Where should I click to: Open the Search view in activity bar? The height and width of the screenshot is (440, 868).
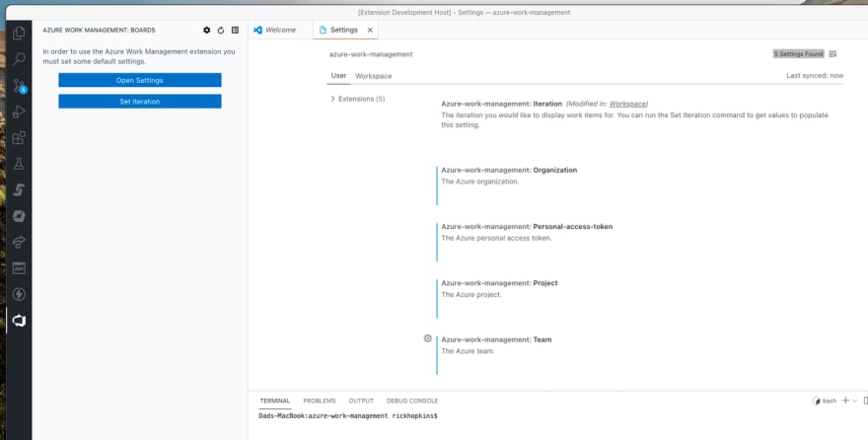[19, 59]
